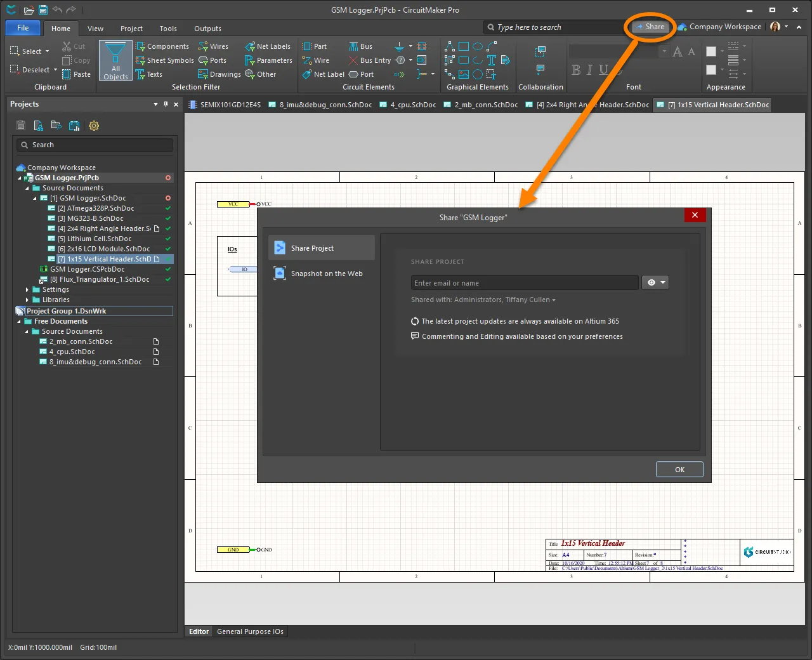This screenshot has height=660, width=812.
Task: Click the Italic font button
Action: point(589,70)
